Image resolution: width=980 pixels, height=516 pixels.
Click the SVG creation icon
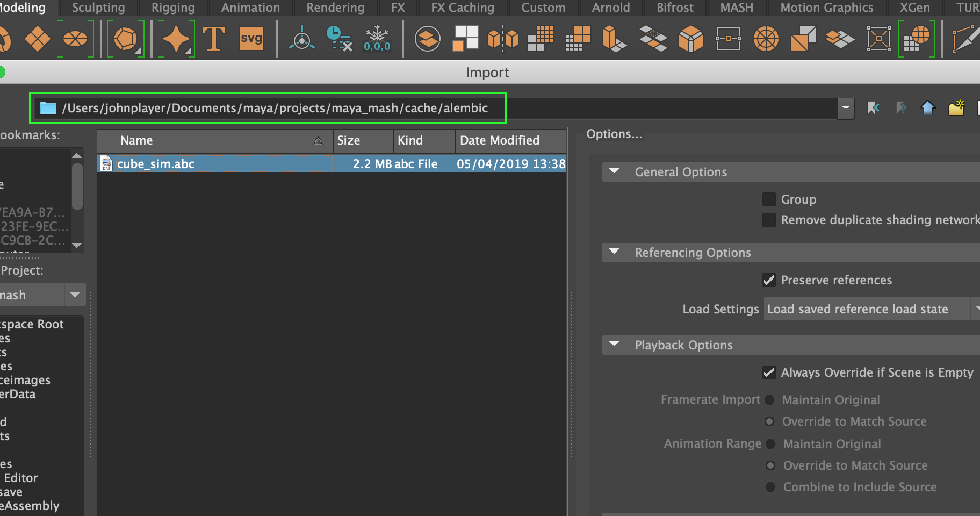(251, 38)
